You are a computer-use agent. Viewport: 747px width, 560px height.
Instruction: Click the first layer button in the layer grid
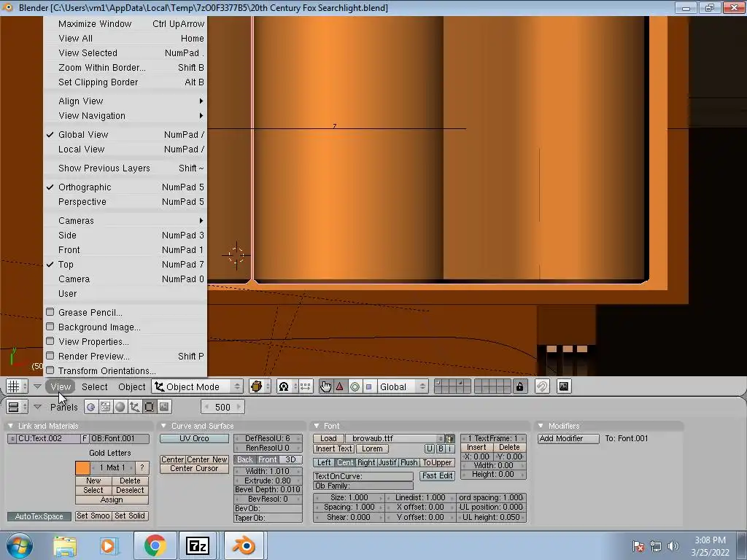(438, 382)
